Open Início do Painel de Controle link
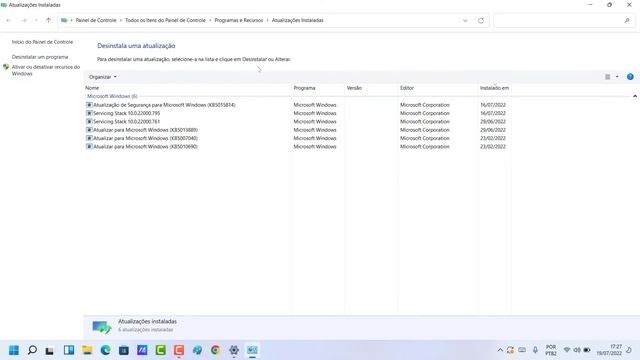This screenshot has width=640, height=360. coord(42,42)
